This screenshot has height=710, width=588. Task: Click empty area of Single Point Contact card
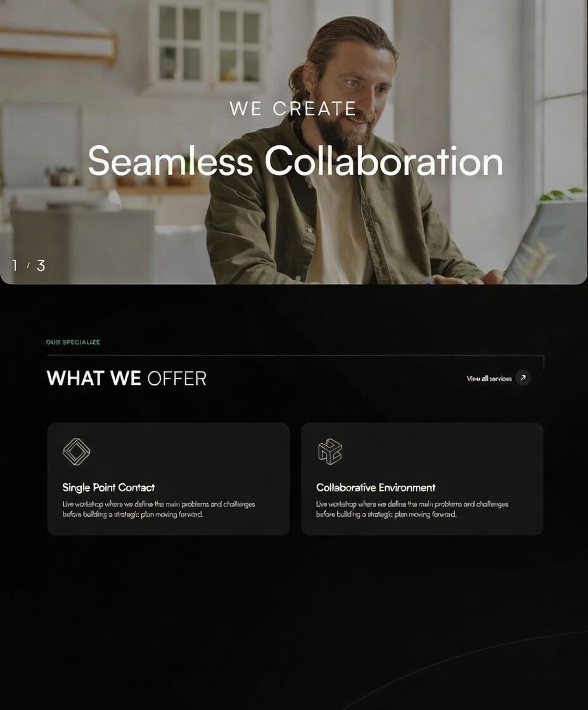(x=203, y=453)
